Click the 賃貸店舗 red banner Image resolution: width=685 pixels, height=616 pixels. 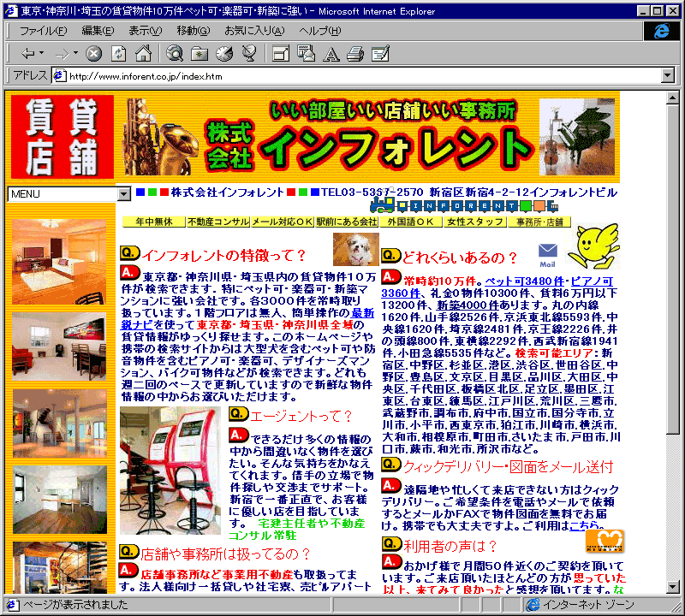point(62,137)
